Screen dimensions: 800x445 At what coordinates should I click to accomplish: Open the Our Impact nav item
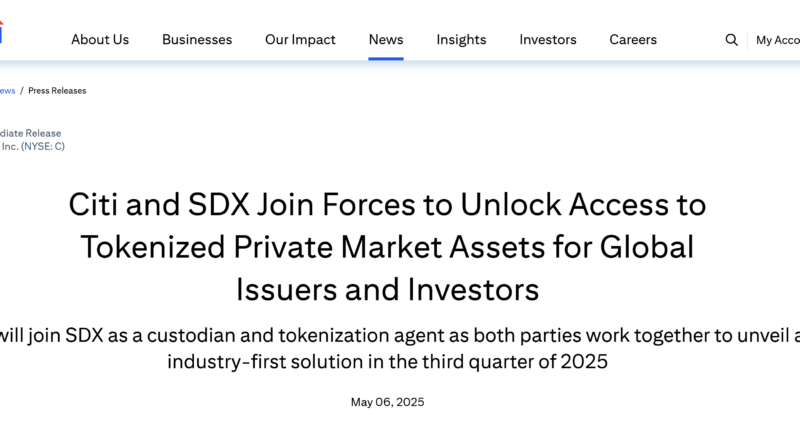(300, 40)
